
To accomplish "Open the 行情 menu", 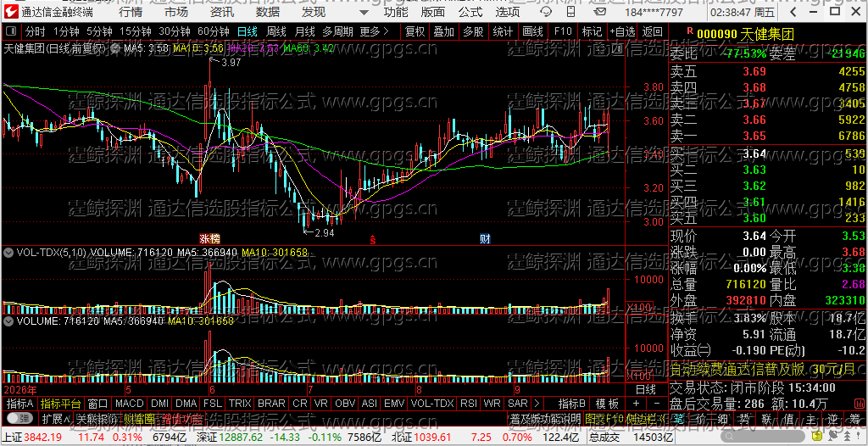I will click(x=130, y=12).
